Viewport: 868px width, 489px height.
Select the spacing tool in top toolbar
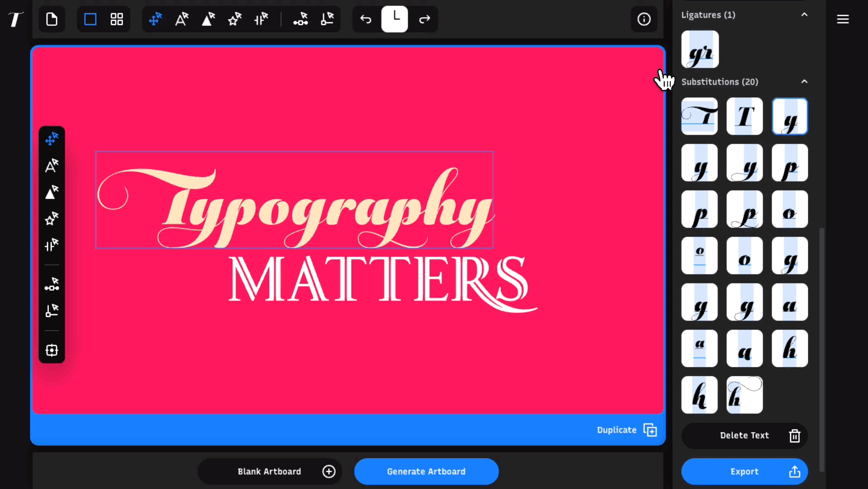point(261,19)
